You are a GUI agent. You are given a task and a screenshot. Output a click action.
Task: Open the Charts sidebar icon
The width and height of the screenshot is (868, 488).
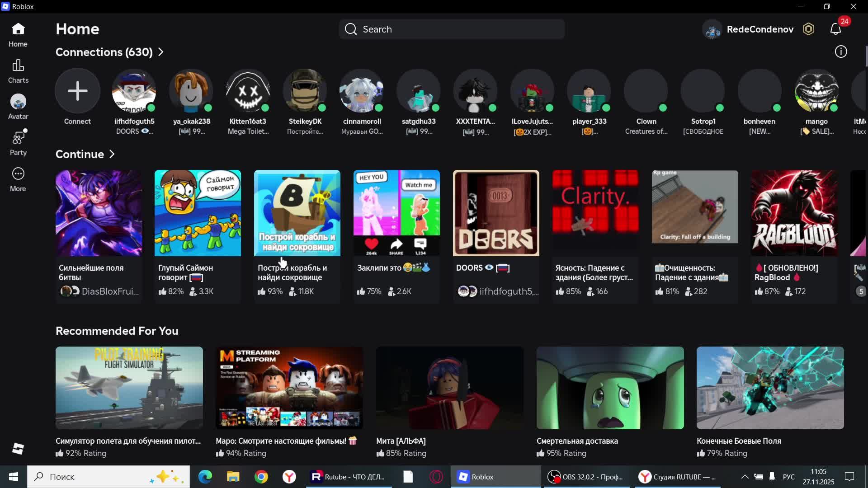18,71
